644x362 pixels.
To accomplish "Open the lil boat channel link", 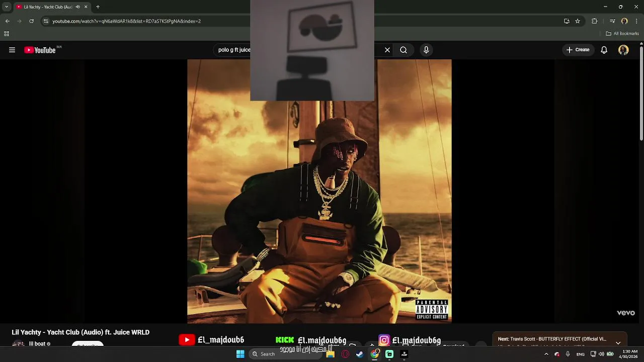I will (x=37, y=344).
